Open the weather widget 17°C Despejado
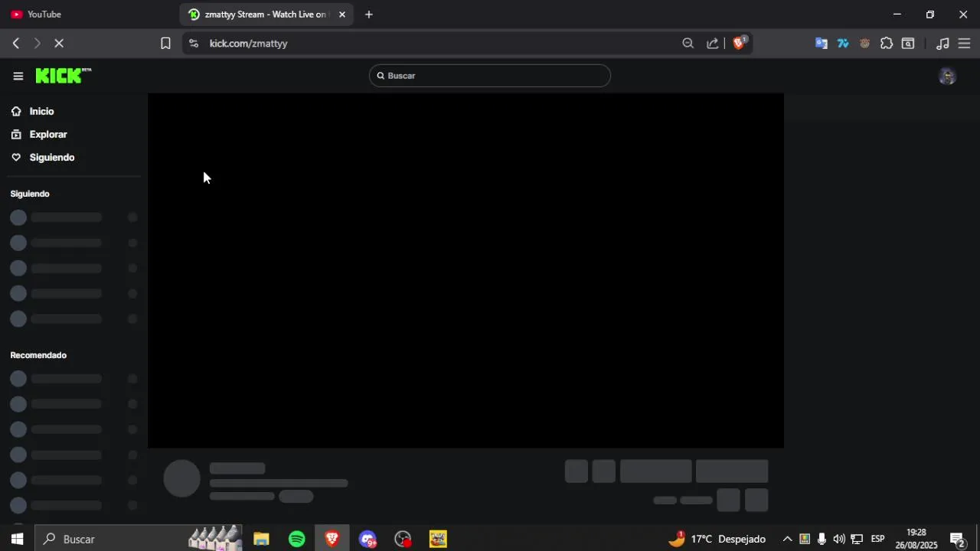The width and height of the screenshot is (980, 551). click(x=717, y=539)
